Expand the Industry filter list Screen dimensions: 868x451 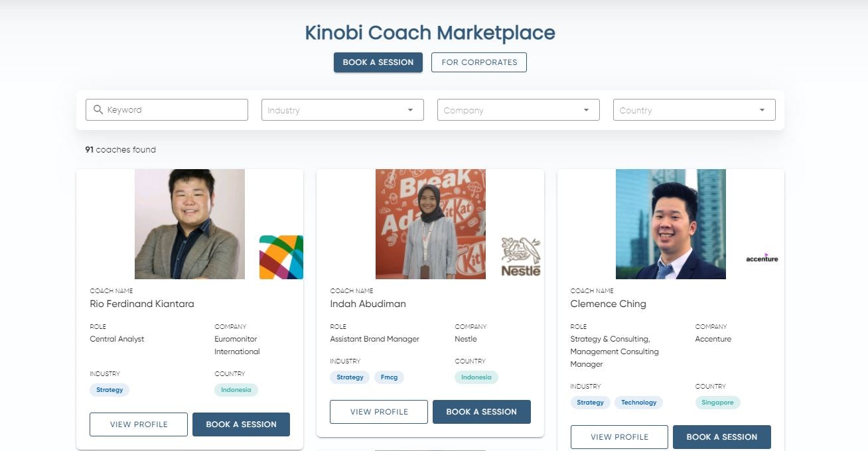click(342, 109)
